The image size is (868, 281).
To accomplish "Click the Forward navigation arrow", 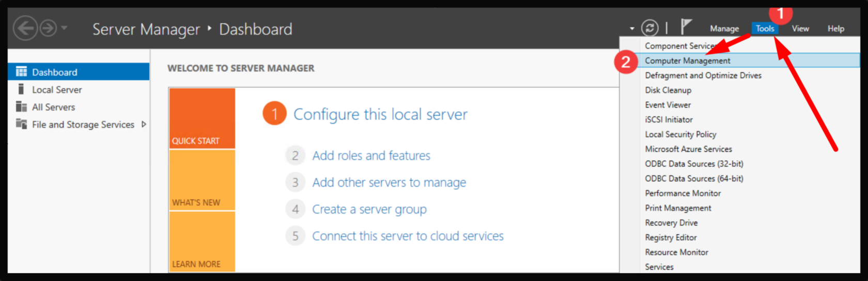I will (49, 28).
